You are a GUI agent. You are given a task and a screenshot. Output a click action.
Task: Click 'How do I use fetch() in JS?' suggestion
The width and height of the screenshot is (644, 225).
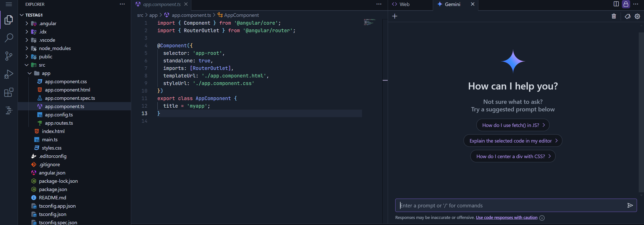(513, 125)
